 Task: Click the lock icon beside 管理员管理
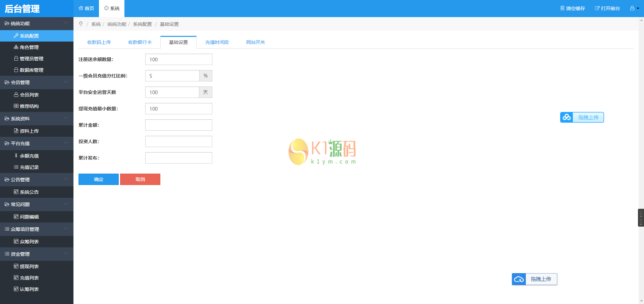(16, 59)
